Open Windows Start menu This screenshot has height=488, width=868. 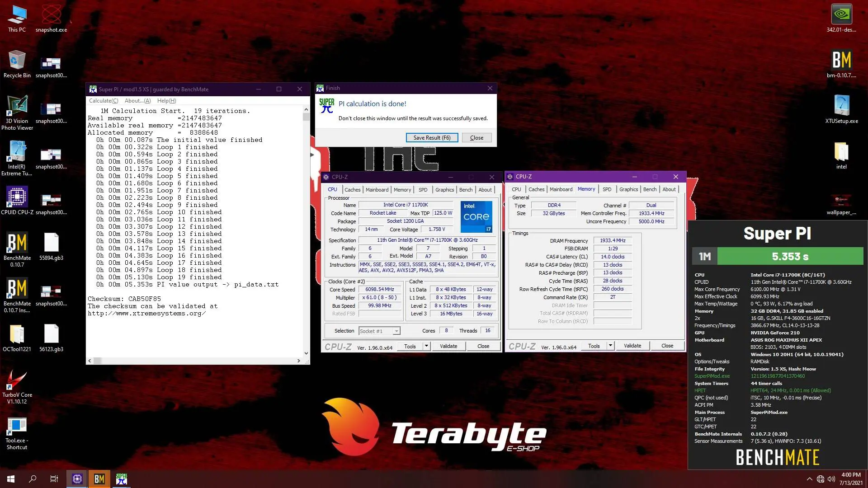(11, 479)
